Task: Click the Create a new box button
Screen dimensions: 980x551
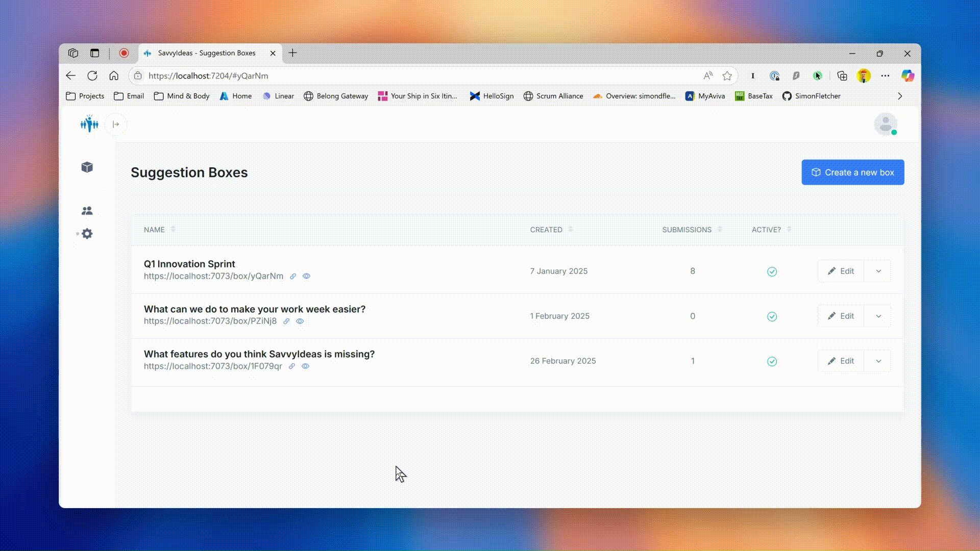Action: [x=852, y=172]
